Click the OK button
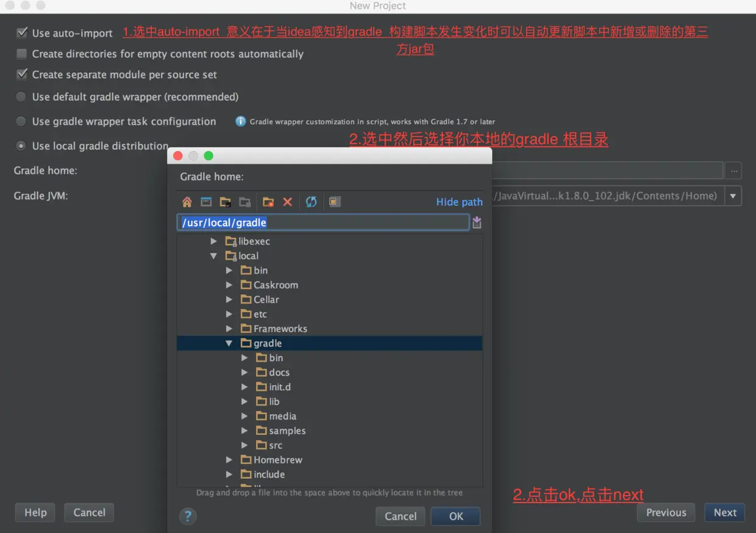 coord(455,516)
